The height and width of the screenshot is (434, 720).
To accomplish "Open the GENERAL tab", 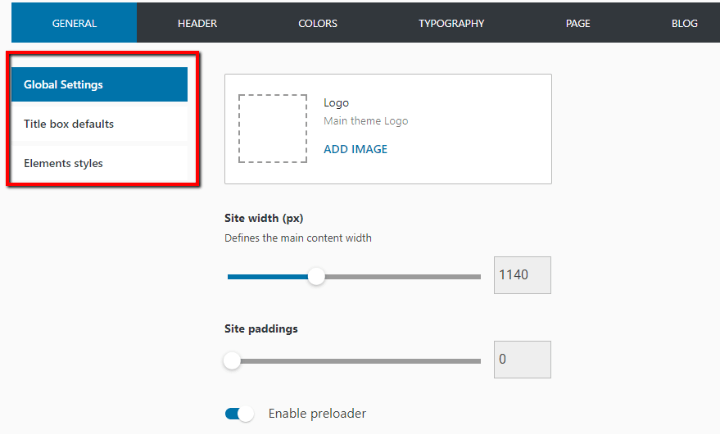I will [x=74, y=23].
